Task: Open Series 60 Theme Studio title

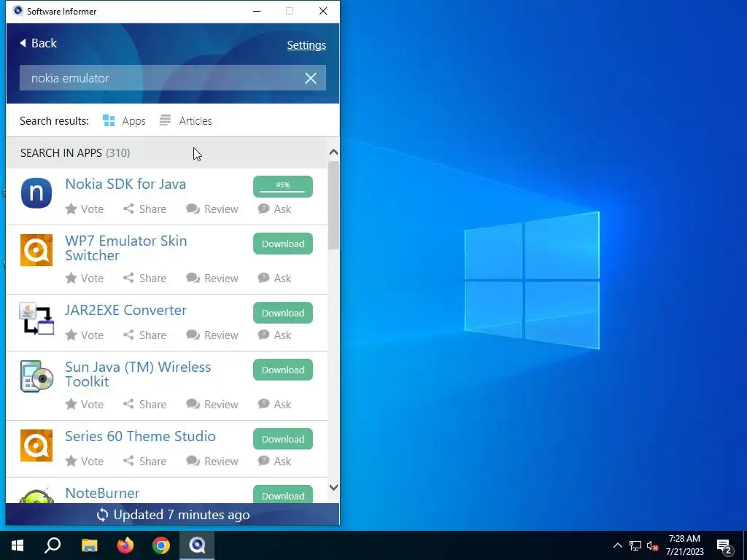Action: point(140,437)
